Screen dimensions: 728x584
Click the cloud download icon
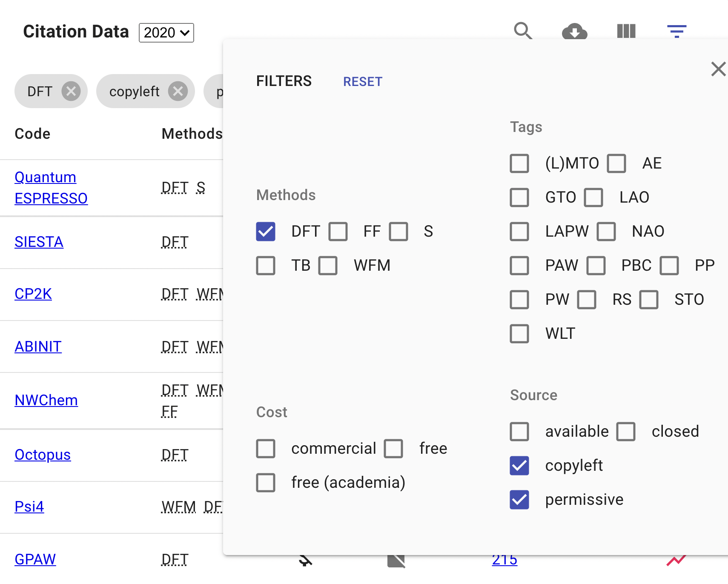(x=575, y=31)
